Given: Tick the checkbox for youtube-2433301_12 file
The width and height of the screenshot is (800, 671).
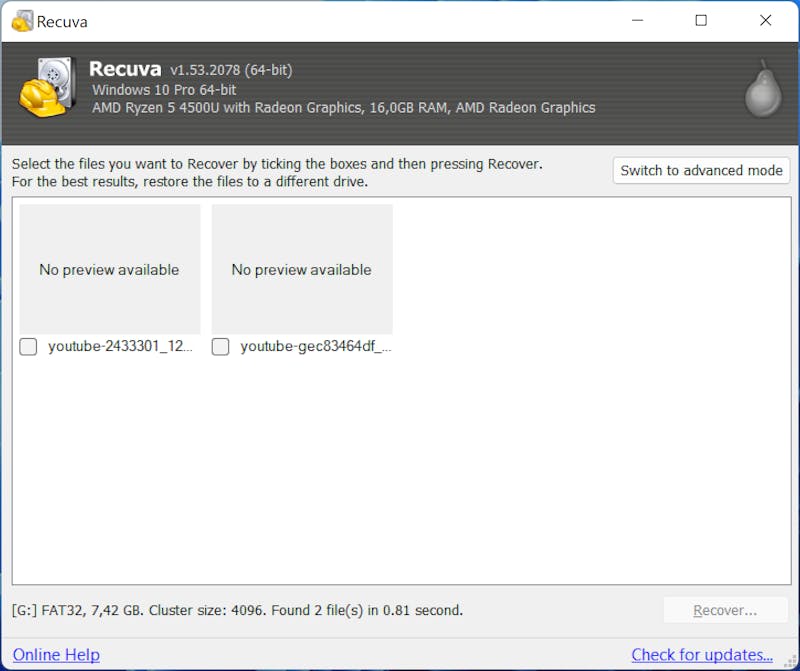Looking at the screenshot, I should click(x=28, y=347).
